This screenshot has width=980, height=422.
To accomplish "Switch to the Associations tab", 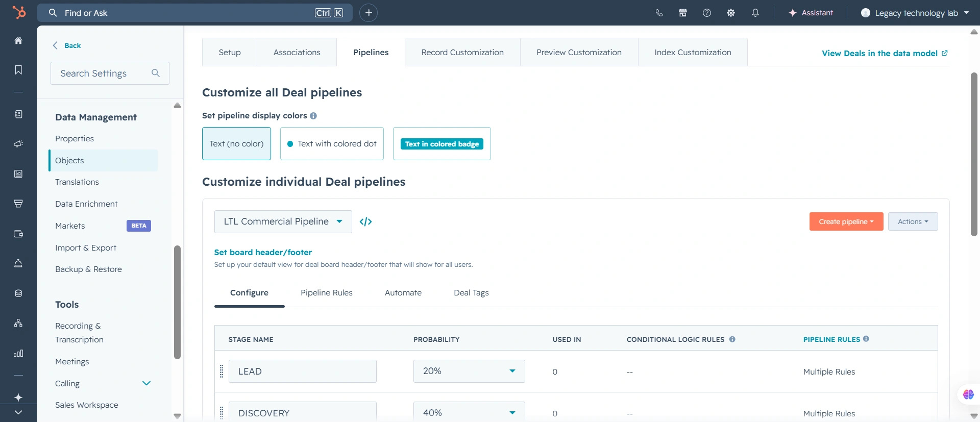I will click(297, 52).
